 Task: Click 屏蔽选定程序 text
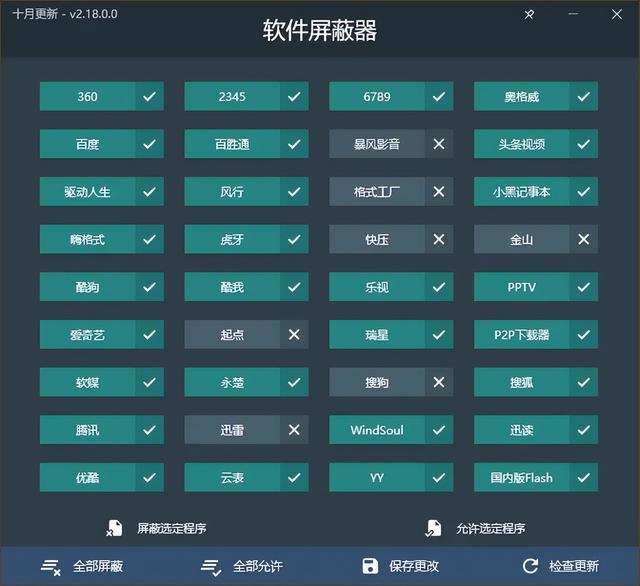[x=172, y=528]
